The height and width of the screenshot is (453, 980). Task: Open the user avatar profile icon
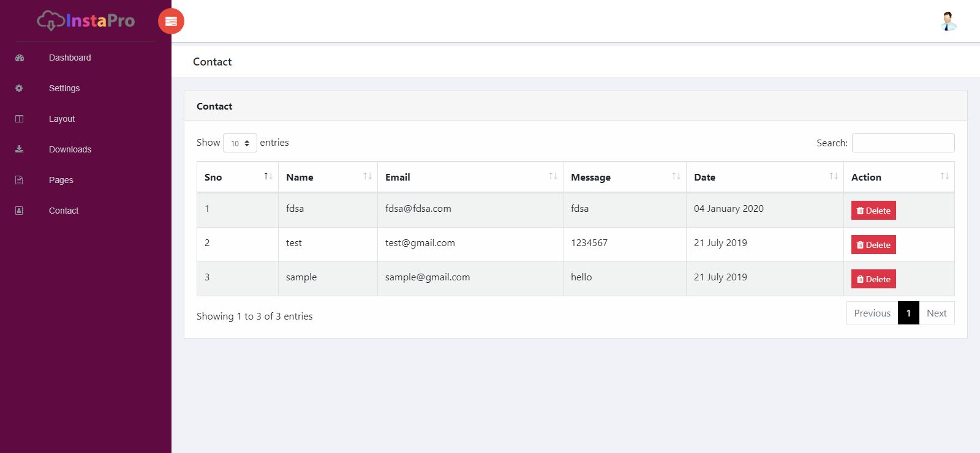(x=948, y=21)
